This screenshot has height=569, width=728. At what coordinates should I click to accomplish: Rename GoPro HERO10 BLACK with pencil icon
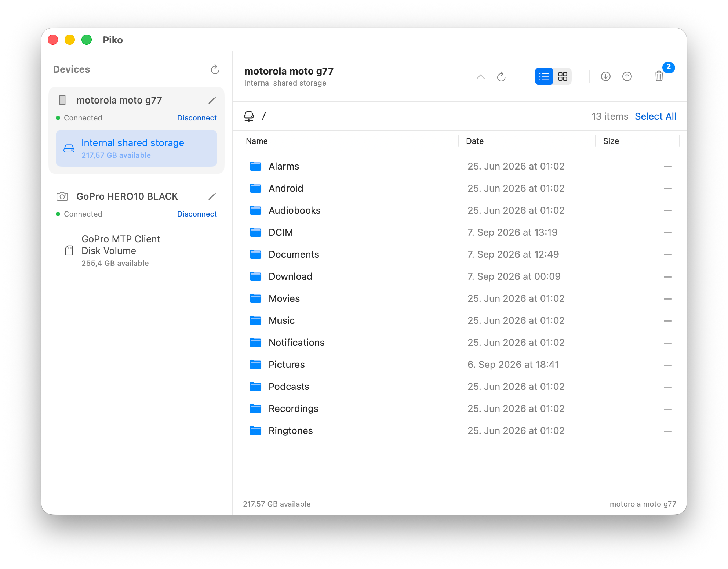pos(212,196)
